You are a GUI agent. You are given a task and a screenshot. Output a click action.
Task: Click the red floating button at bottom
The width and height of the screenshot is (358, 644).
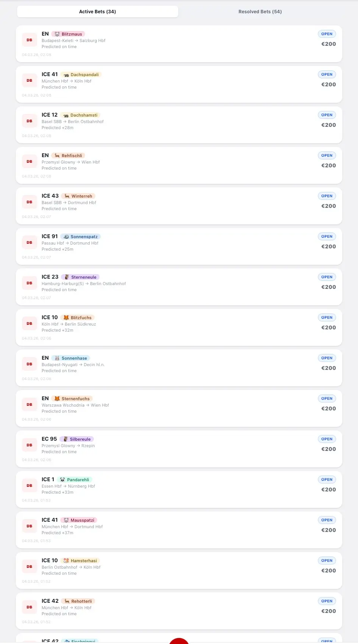[x=179, y=641]
